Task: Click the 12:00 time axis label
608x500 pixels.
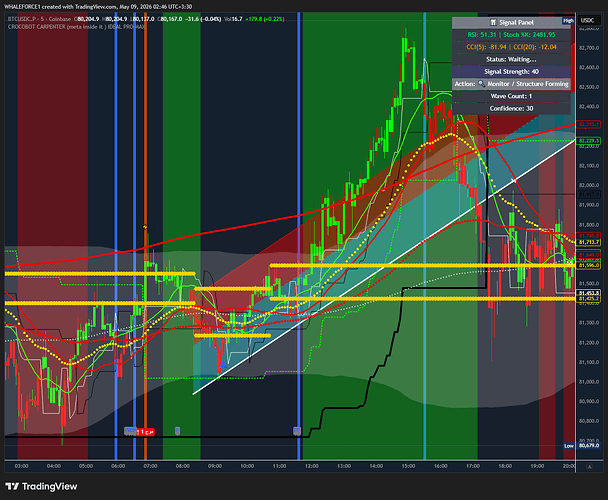Action: click(x=311, y=466)
